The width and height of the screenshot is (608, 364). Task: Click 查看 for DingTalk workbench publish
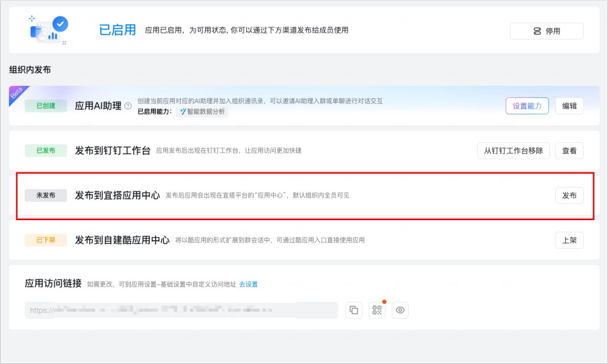click(569, 151)
